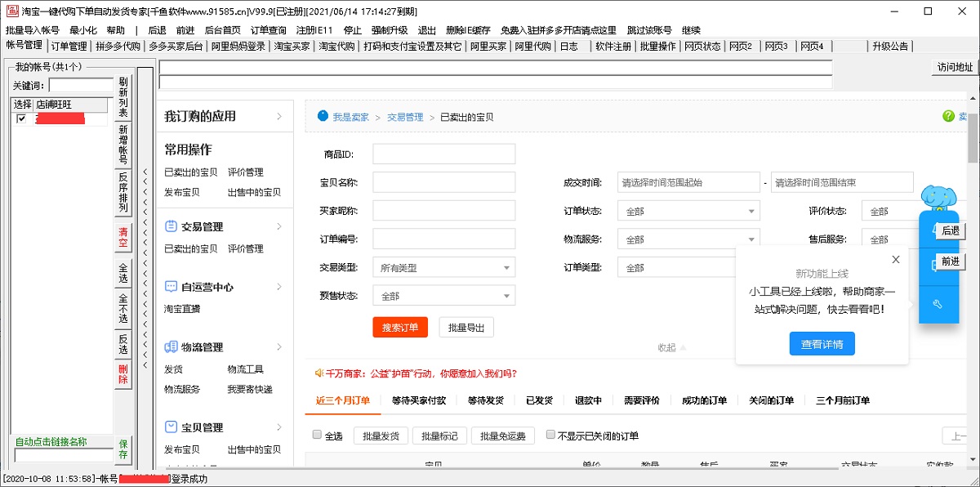Open the 淘宝直播 link

pyautogui.click(x=182, y=309)
